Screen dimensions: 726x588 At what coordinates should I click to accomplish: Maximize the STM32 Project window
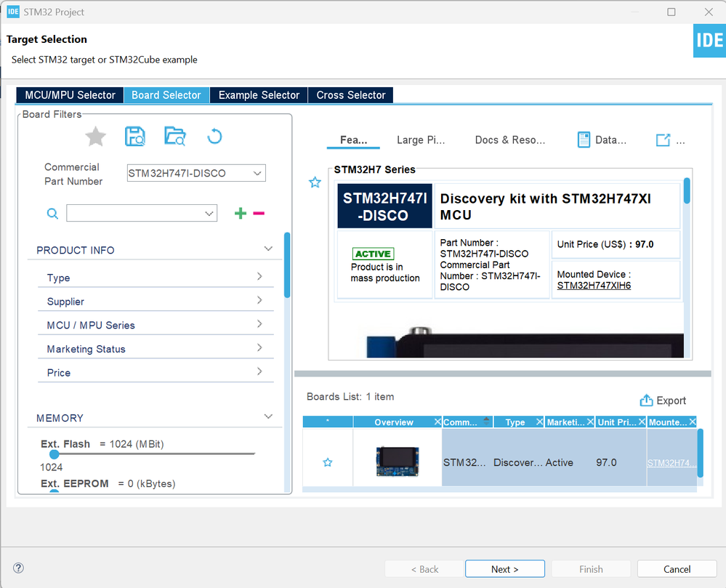(x=671, y=12)
